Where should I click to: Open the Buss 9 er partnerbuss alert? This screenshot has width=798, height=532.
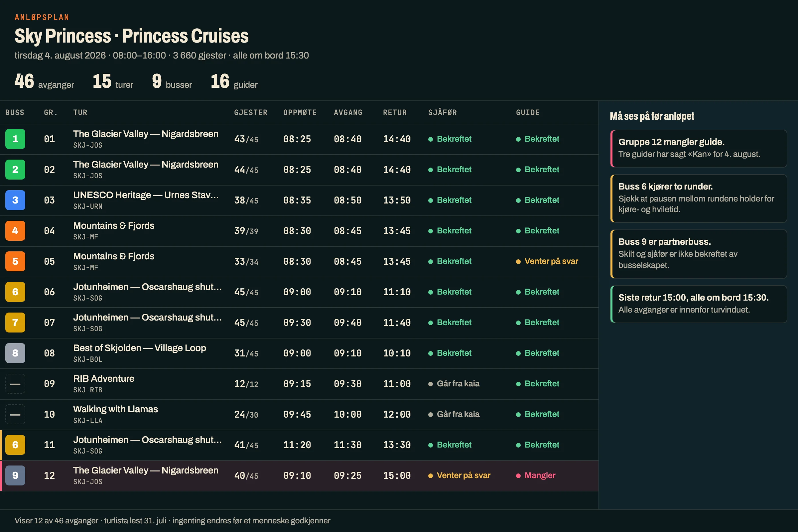click(699, 254)
